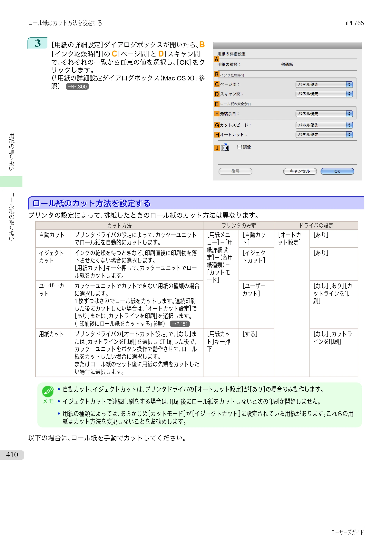
Task: Click the 自動カット table cell
Action: (x=53, y=238)
